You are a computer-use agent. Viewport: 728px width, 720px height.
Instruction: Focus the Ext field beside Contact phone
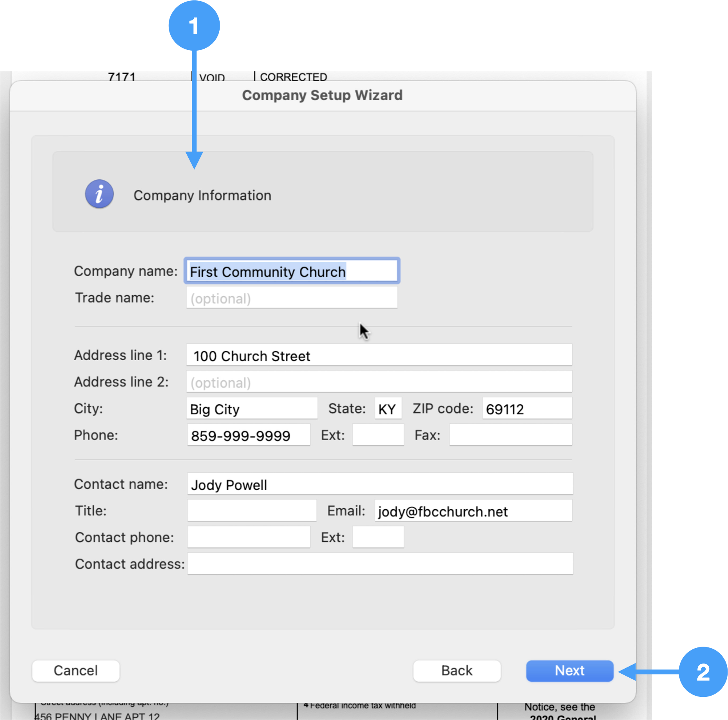pyautogui.click(x=378, y=537)
